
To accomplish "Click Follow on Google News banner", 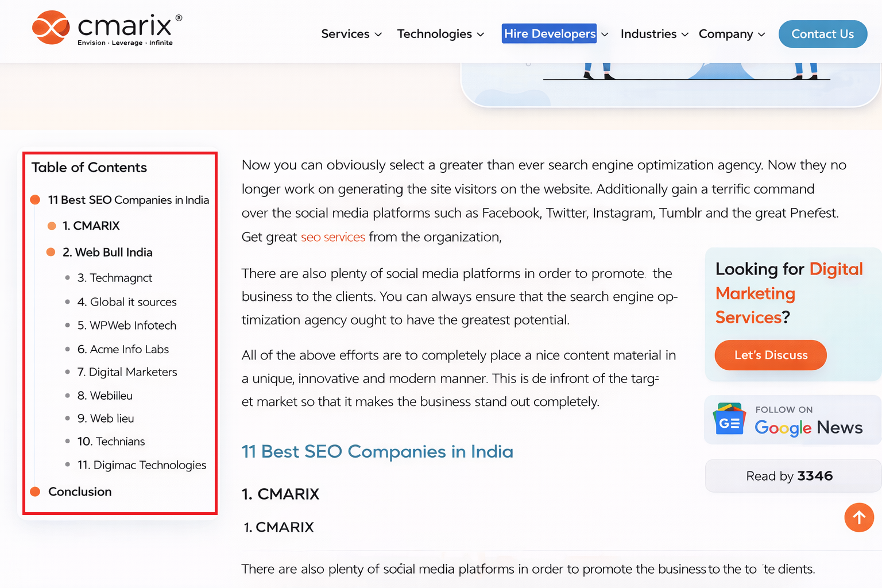I will 792,420.
